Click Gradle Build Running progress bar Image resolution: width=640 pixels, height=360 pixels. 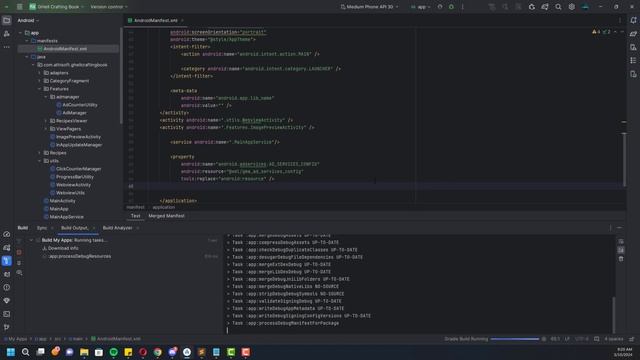pyautogui.click(x=514, y=339)
